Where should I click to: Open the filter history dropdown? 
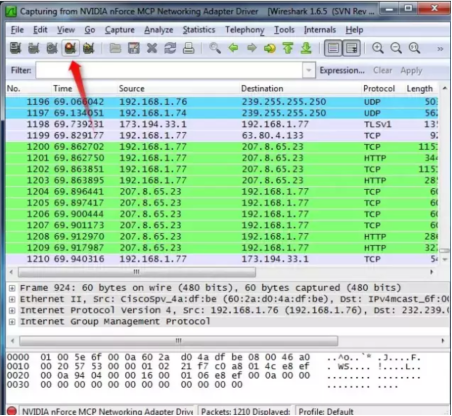(x=309, y=70)
